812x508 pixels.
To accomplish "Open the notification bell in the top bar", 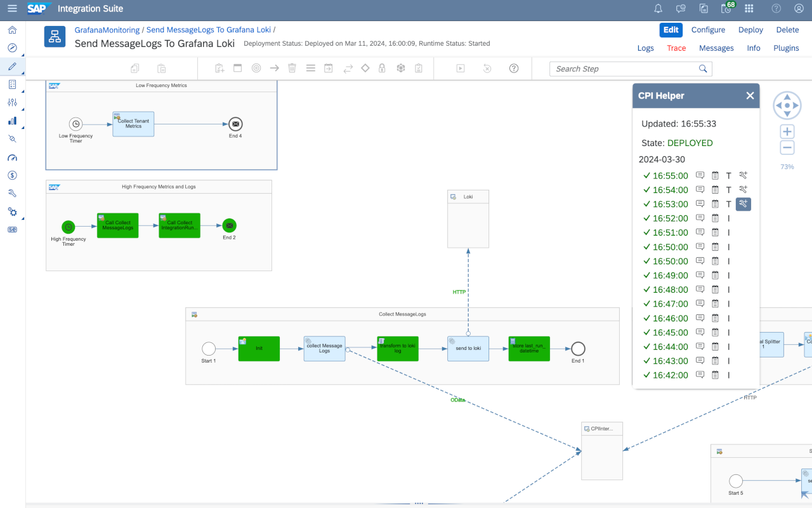I will [658, 8].
